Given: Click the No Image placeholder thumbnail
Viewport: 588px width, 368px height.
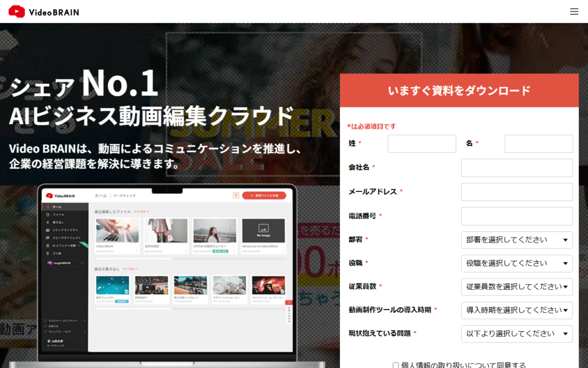Looking at the screenshot, I should pyautogui.click(x=263, y=231).
